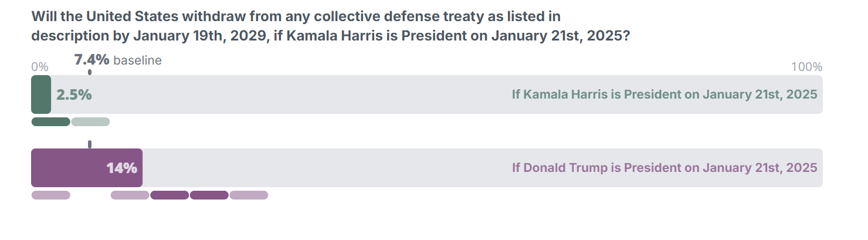Click the dark green pill under Harris bar
The image size is (868, 240).
click(x=50, y=122)
